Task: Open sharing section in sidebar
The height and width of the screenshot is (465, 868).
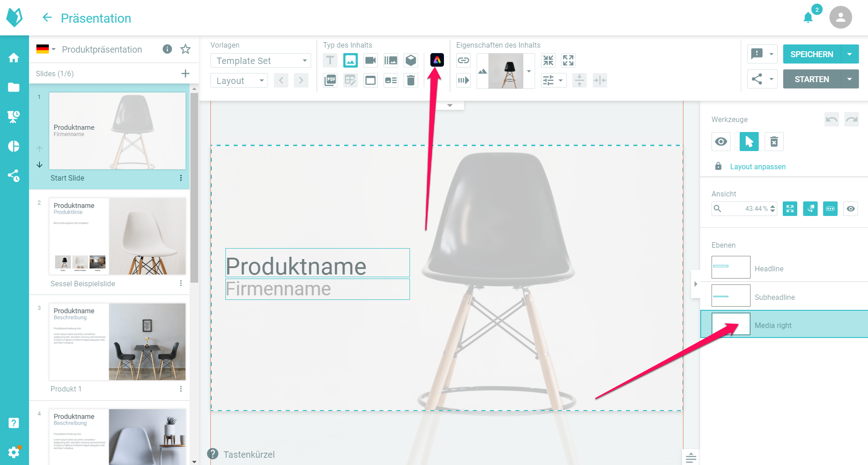Action: [14, 176]
